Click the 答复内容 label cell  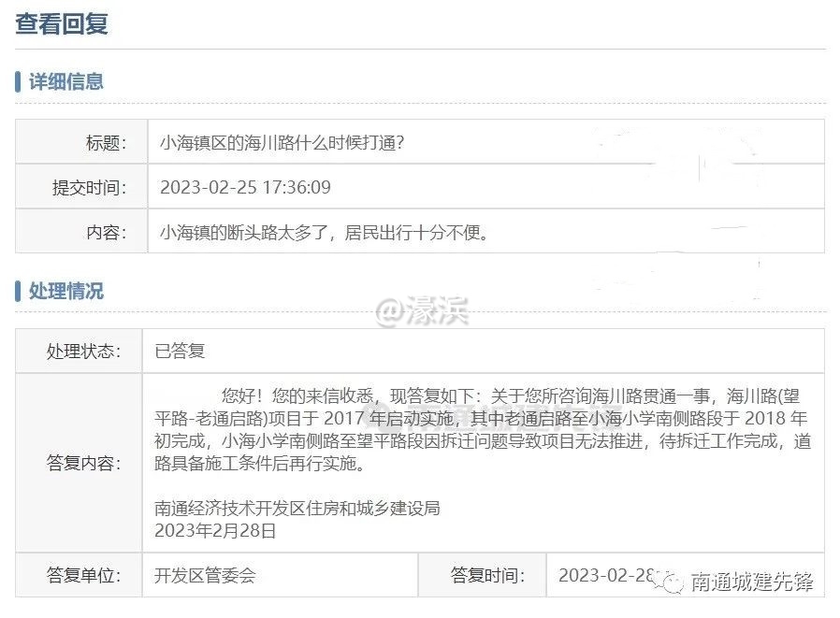click(x=84, y=463)
